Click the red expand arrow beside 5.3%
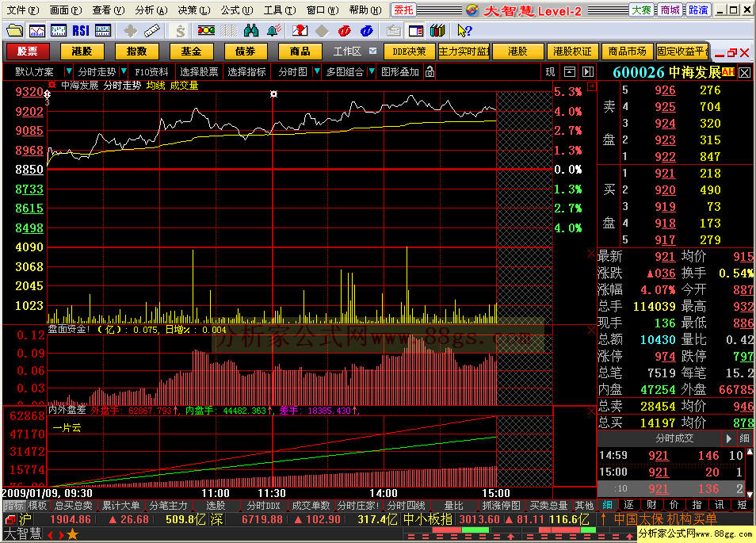Viewport: 756px width, 543px height. [592, 86]
